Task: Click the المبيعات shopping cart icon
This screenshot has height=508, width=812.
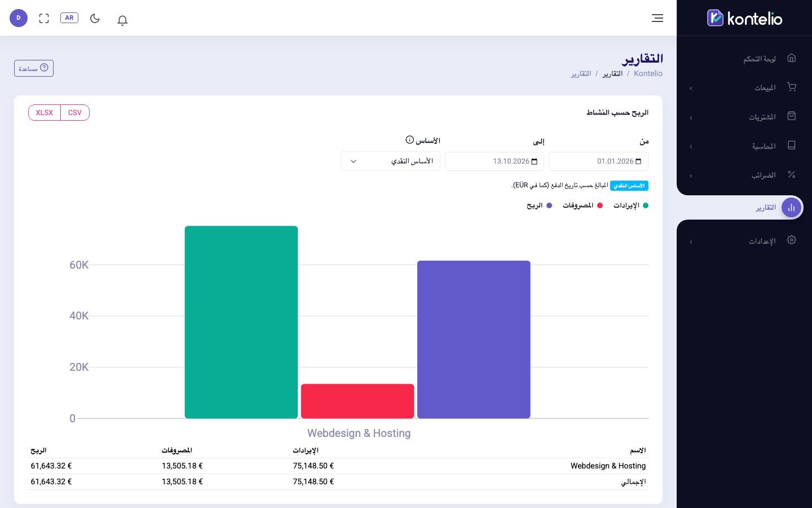Action: [x=792, y=87]
